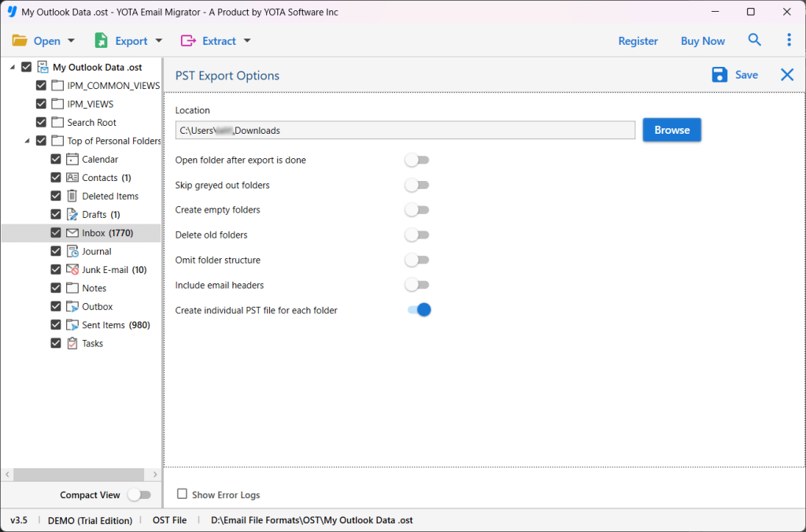This screenshot has height=532, width=806.
Task: Disable Create individual PST file for each folder
Action: click(419, 310)
